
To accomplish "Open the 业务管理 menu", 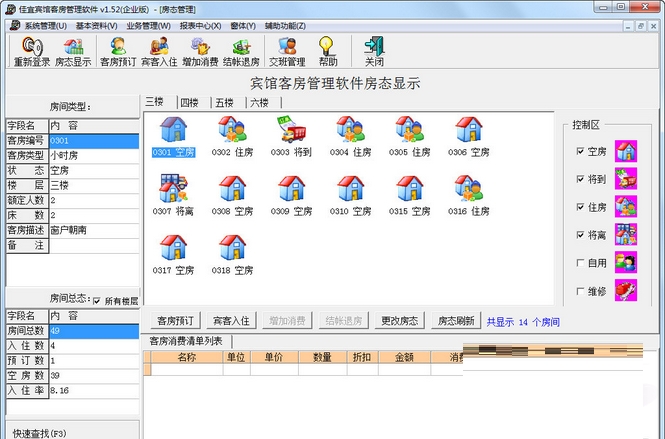I will pyautogui.click(x=148, y=25).
